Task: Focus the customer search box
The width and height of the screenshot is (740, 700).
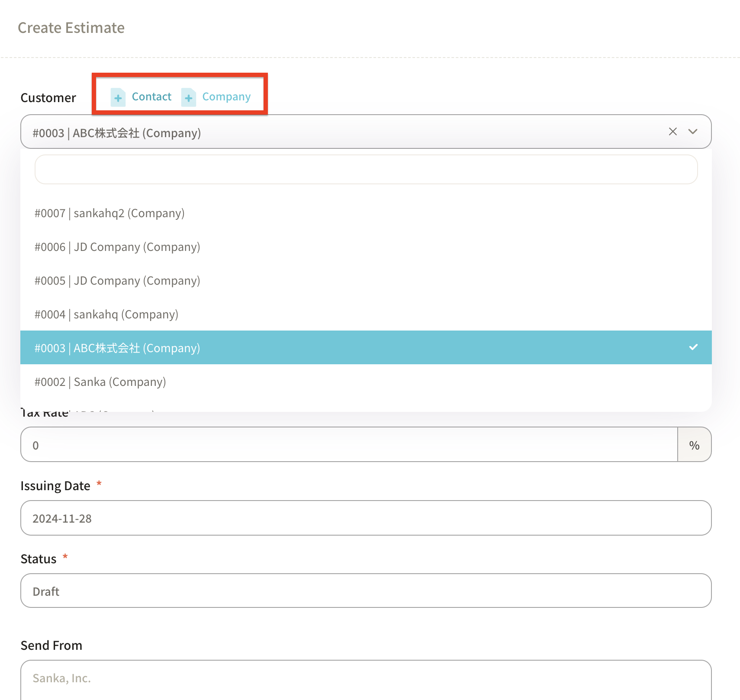Action: [x=366, y=170]
